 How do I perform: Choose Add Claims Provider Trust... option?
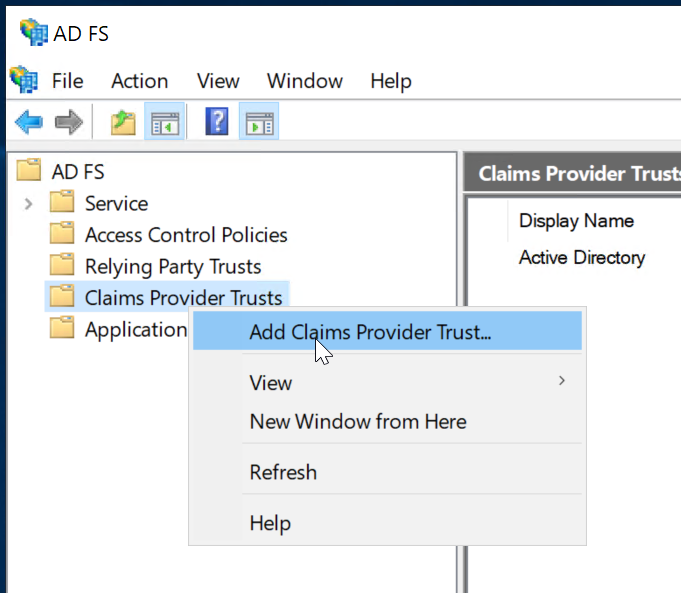coord(387,331)
